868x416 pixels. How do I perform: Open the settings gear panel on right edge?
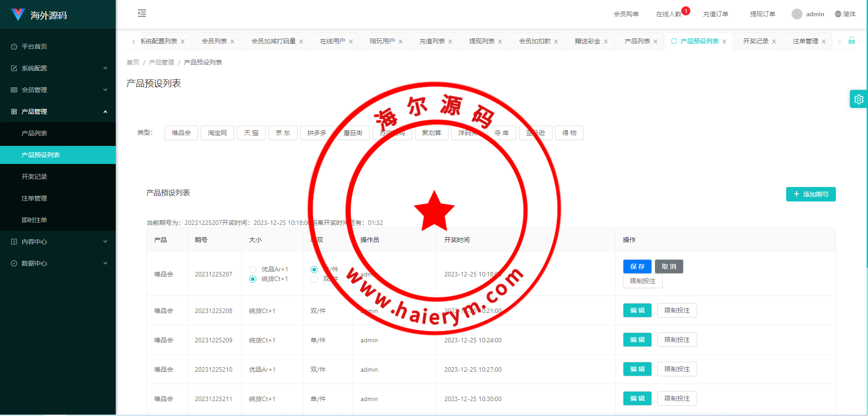pyautogui.click(x=859, y=99)
